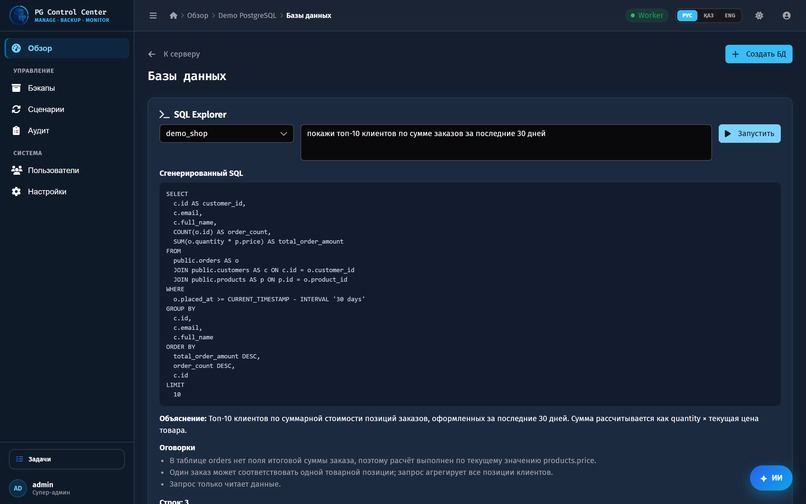Click the SQL line with INTERVAL '30 days'
The height and width of the screenshot is (504, 806).
point(269,299)
